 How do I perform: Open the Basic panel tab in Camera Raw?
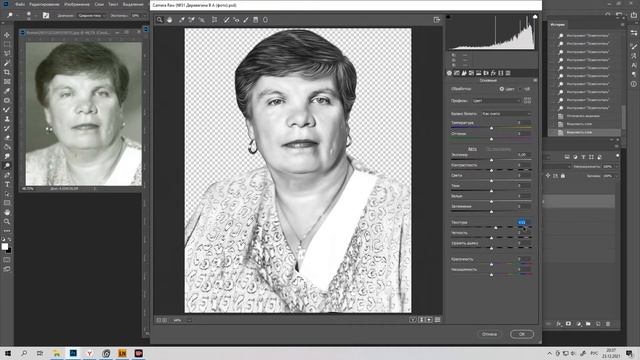pyautogui.click(x=449, y=73)
